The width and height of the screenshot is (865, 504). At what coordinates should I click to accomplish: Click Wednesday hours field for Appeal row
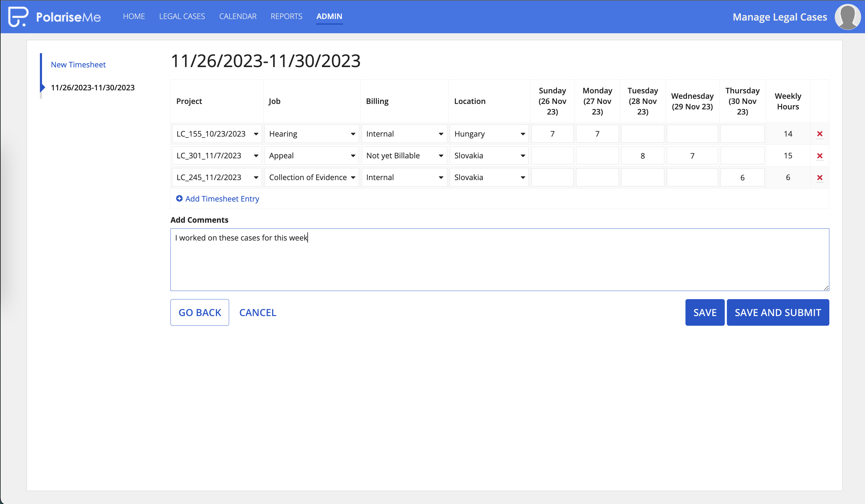[692, 156]
